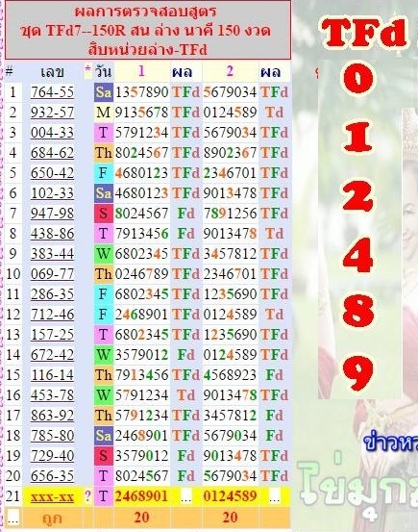
Task: Click the column 2 header
Action: click(230, 71)
